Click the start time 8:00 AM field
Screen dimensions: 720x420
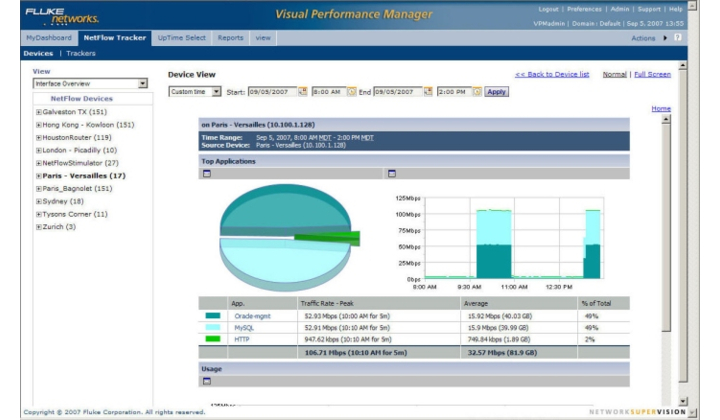pyautogui.click(x=329, y=92)
